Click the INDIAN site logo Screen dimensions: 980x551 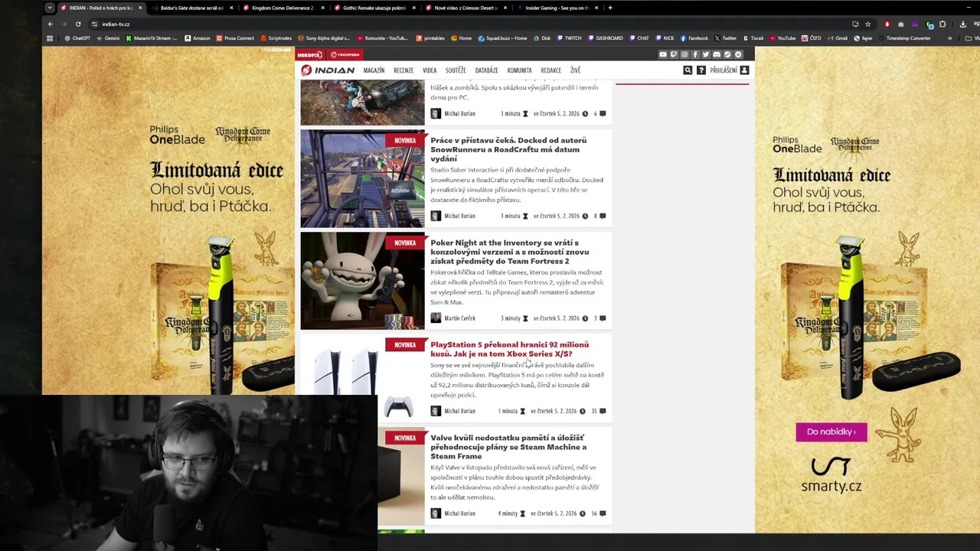(328, 70)
